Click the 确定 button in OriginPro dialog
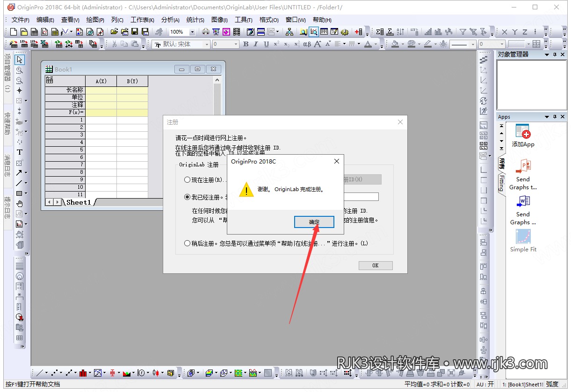 (x=314, y=222)
